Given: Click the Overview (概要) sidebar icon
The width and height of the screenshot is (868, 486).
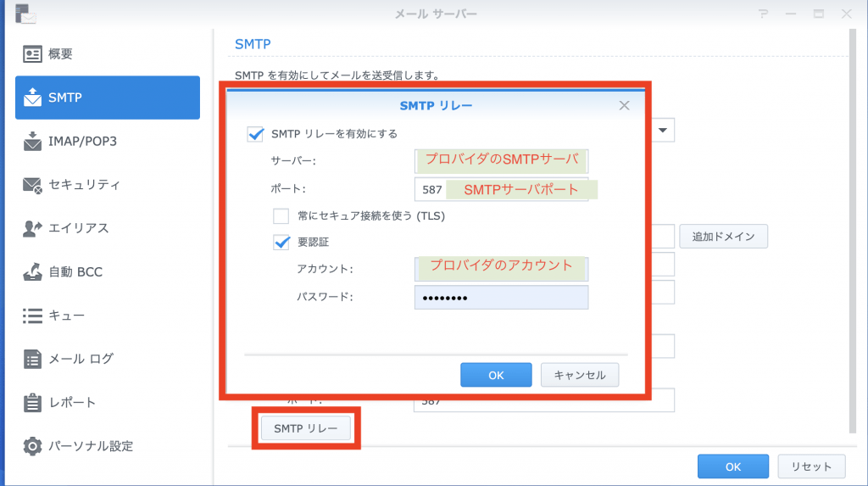Looking at the screenshot, I should point(33,54).
